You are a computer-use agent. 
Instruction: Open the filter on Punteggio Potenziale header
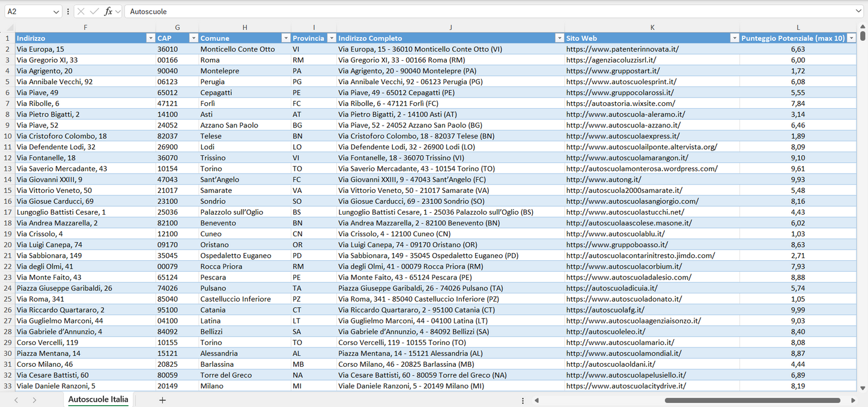click(x=852, y=38)
